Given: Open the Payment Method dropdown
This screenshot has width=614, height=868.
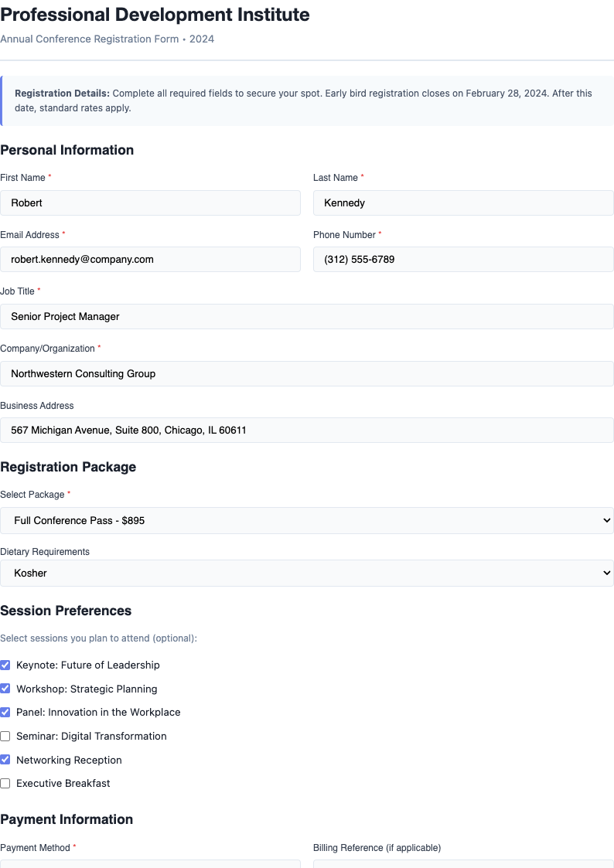Looking at the screenshot, I should pyautogui.click(x=151, y=865).
